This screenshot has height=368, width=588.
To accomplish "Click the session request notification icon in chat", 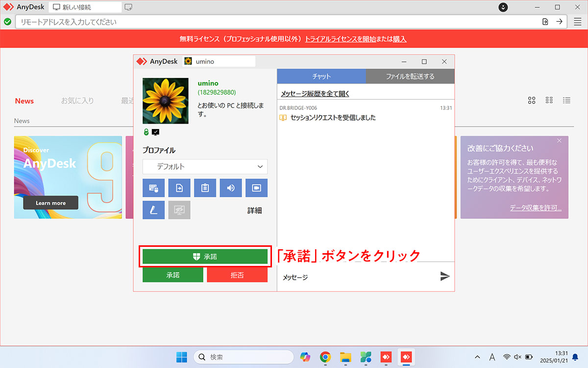I will coord(283,118).
